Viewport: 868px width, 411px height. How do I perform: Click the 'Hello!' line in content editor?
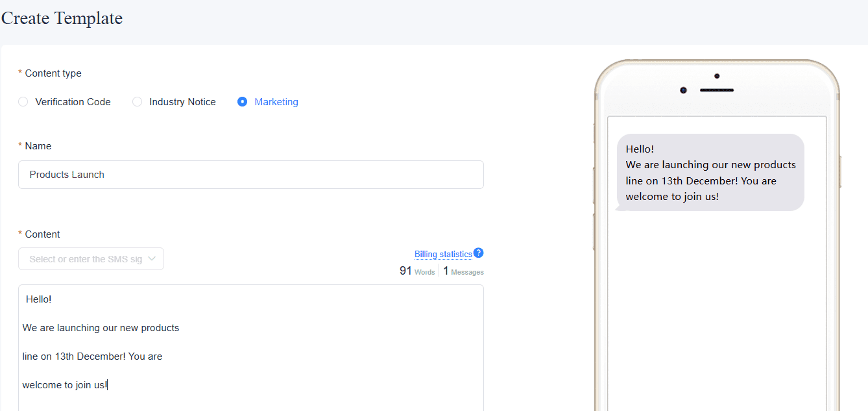tap(38, 299)
